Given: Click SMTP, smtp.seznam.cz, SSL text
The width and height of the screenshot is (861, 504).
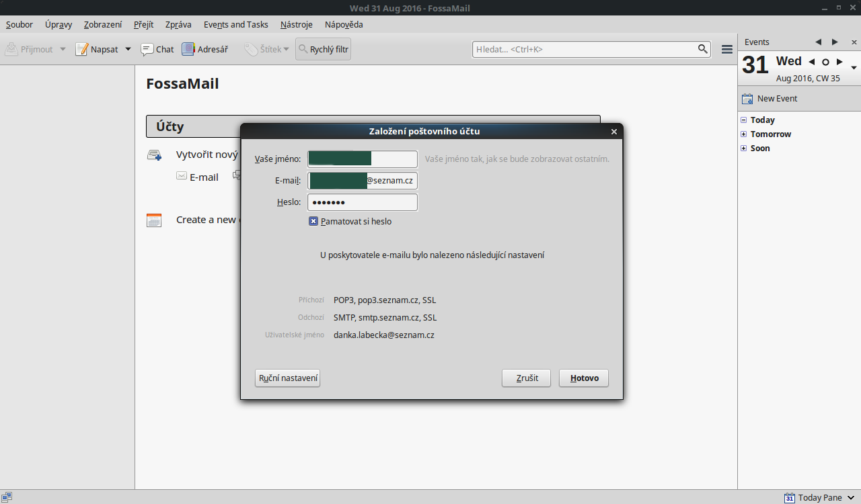Looking at the screenshot, I should click(x=385, y=318).
